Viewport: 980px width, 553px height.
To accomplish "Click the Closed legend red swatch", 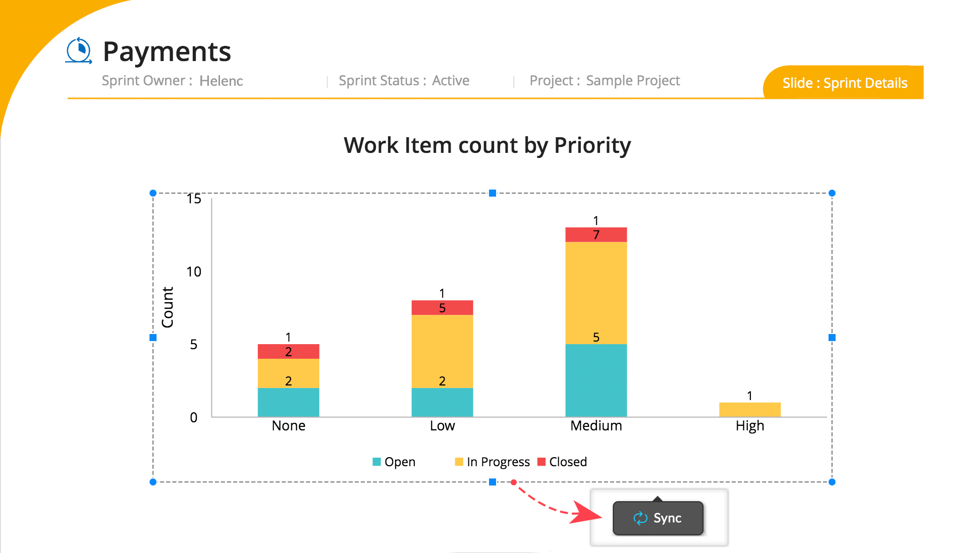I will point(541,462).
